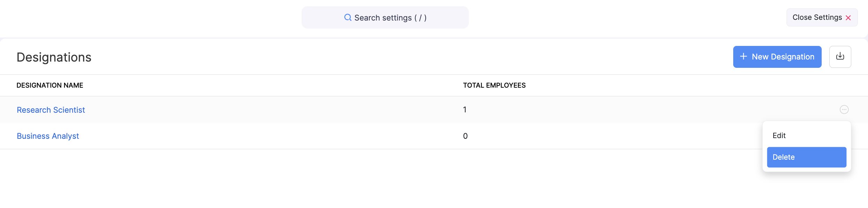Click employee count 1 for Research Scientist
Image resolution: width=868 pixels, height=208 pixels.
click(465, 110)
